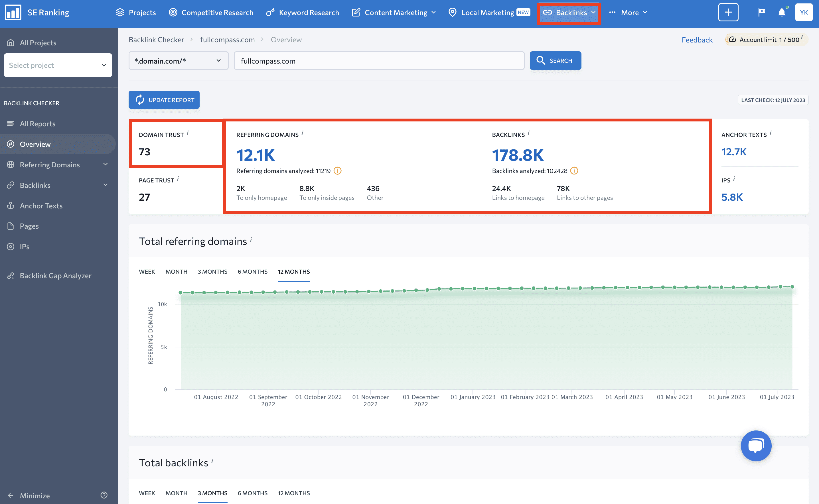Image resolution: width=819 pixels, height=504 pixels.
Task: Click warning icon beside referring domains analyzed
Action: point(337,171)
